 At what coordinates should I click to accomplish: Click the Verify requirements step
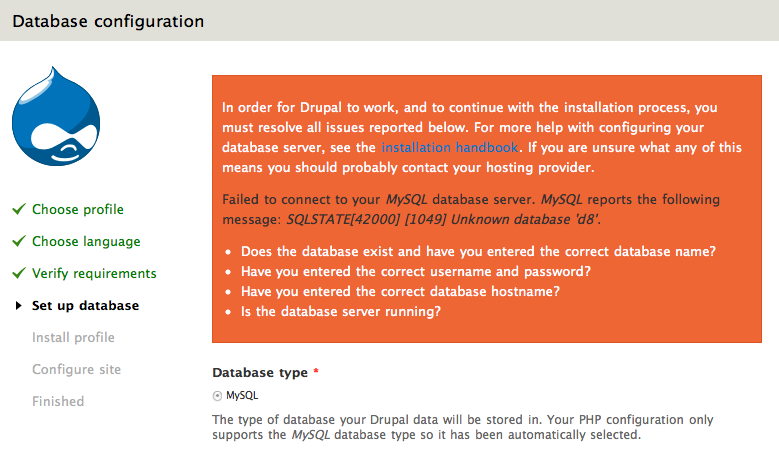coord(94,273)
